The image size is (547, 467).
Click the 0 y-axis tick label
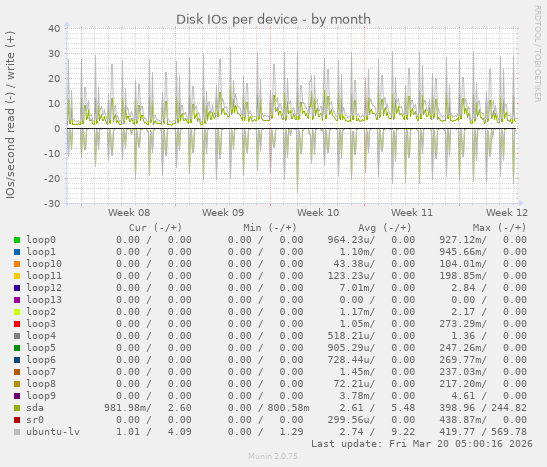coord(57,129)
